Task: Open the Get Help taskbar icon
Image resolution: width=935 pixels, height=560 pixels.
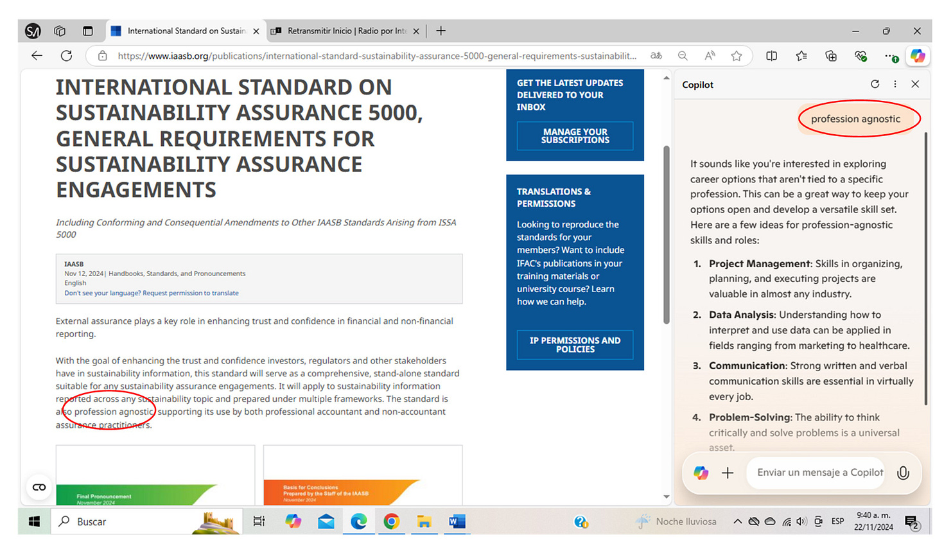Action: [581, 522]
